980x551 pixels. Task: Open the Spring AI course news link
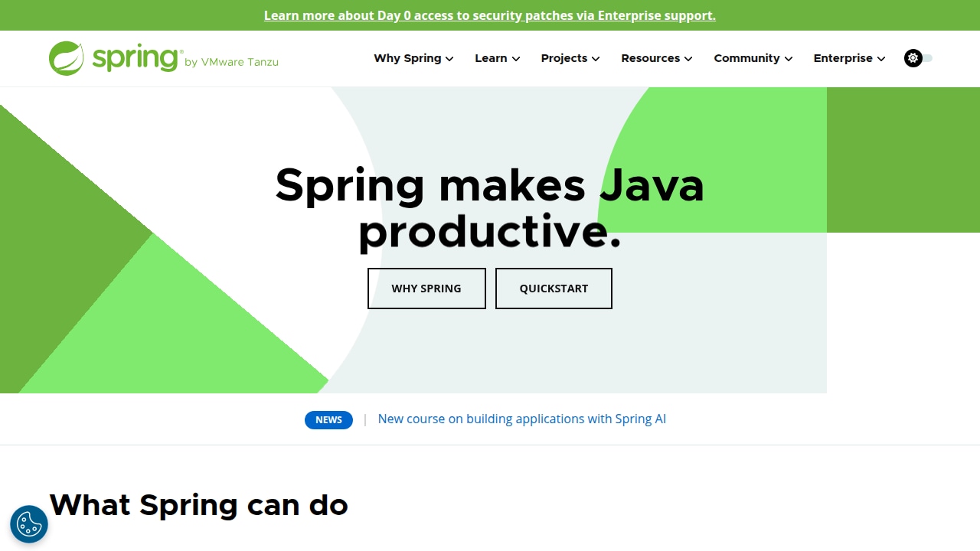pos(522,419)
